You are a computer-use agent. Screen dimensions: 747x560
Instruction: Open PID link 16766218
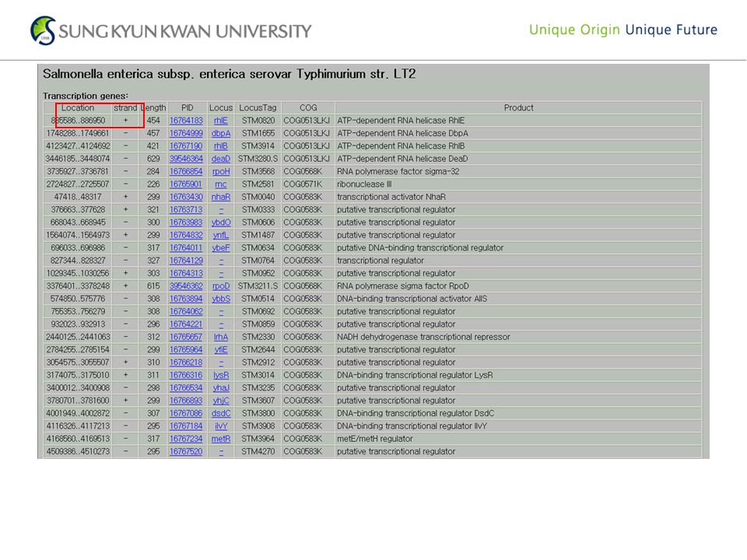[186, 362]
